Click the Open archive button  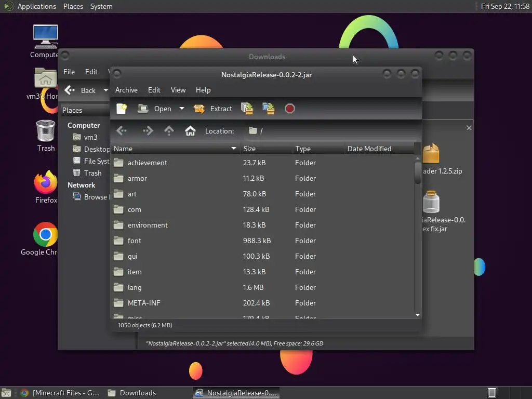tap(154, 109)
